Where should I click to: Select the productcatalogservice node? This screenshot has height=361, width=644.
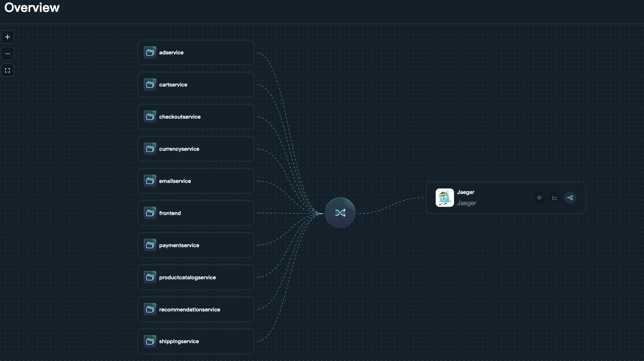pyautogui.click(x=196, y=277)
